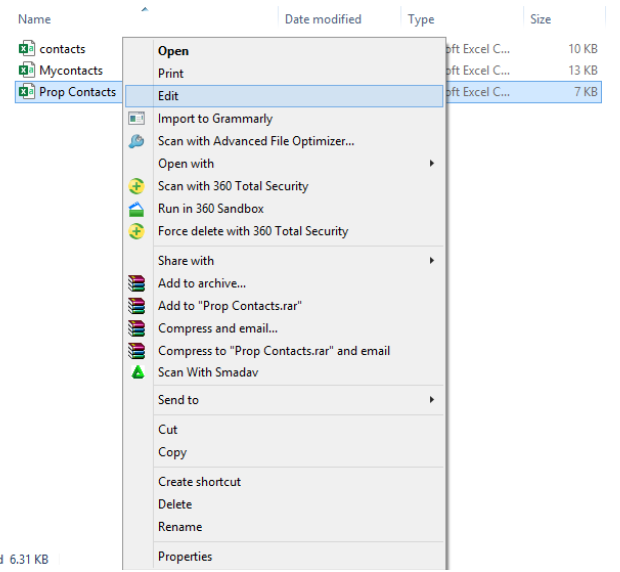Click the Grammarly icon in context menu

[x=136, y=119]
